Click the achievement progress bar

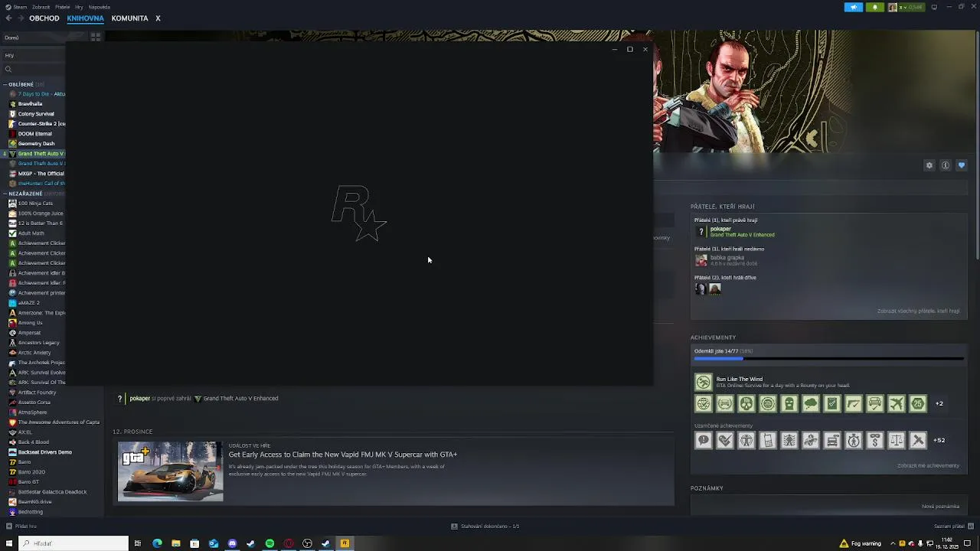coord(828,358)
